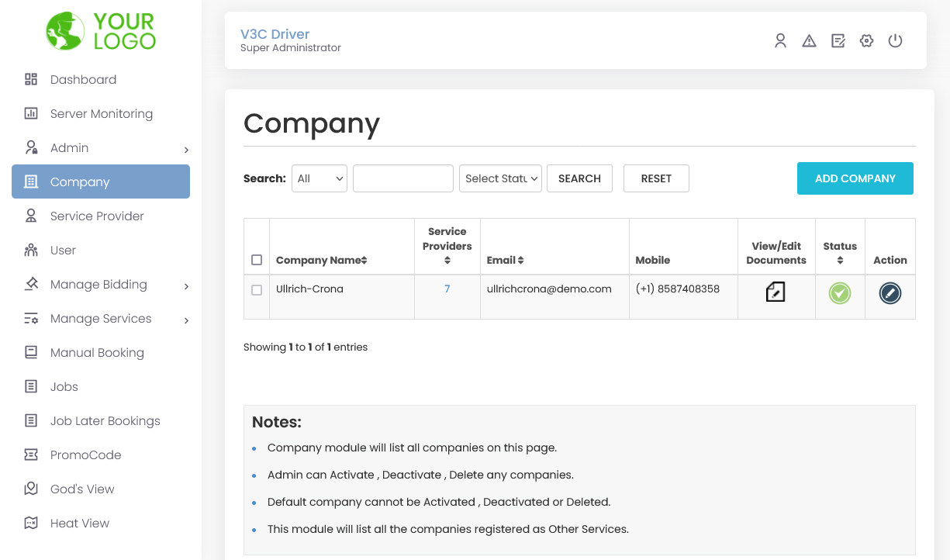Screen dimensions: 950x560
Task: Open the '7' Service Providers link
Action: point(447,288)
